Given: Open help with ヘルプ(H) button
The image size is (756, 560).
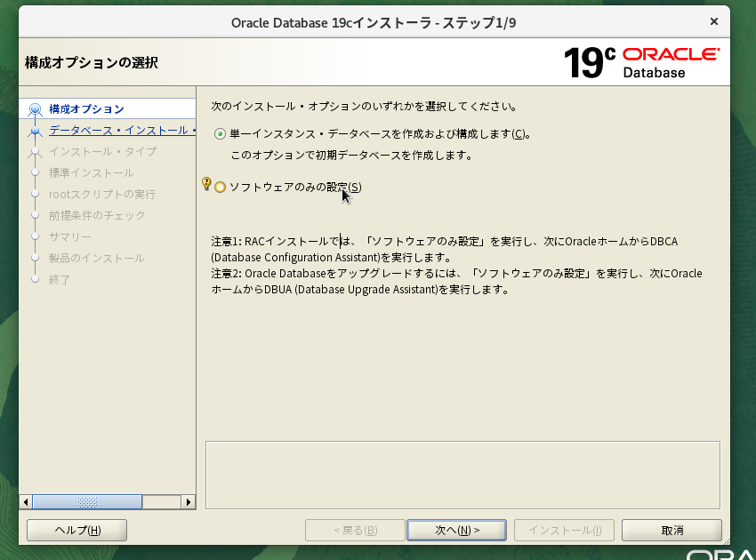Looking at the screenshot, I should (x=77, y=530).
